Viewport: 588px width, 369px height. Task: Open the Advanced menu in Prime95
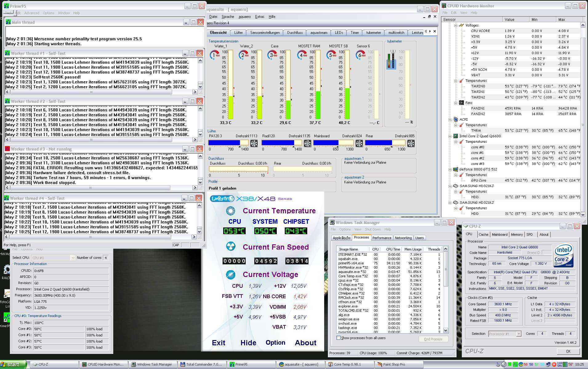(x=32, y=13)
